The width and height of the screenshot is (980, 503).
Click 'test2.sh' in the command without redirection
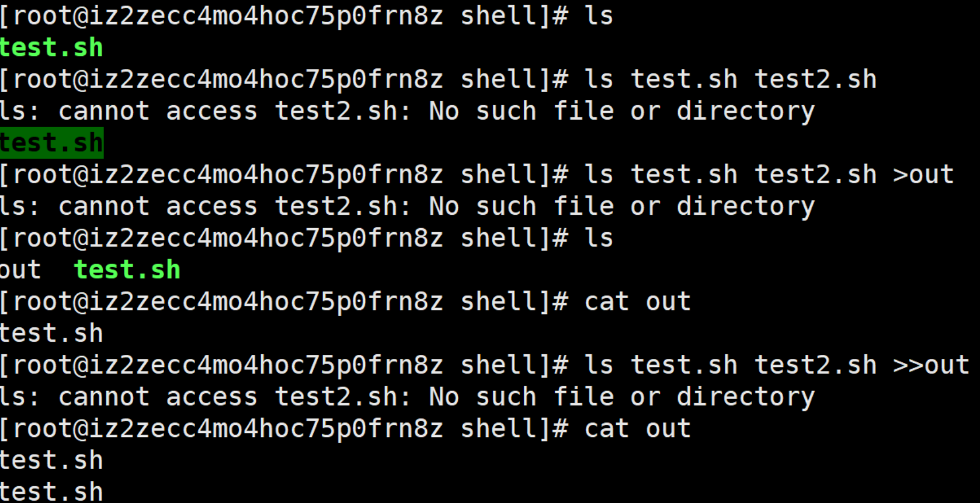815,79
